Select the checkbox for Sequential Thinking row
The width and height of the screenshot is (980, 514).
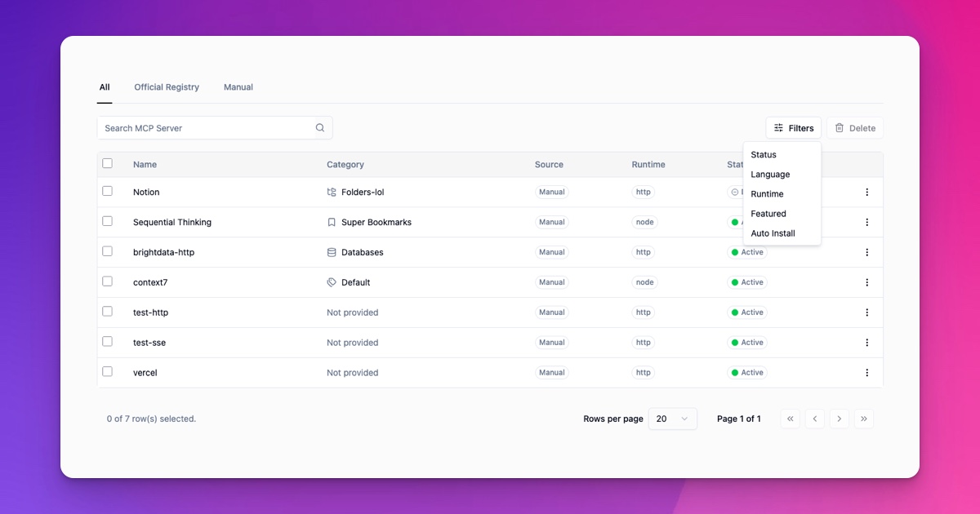point(107,221)
